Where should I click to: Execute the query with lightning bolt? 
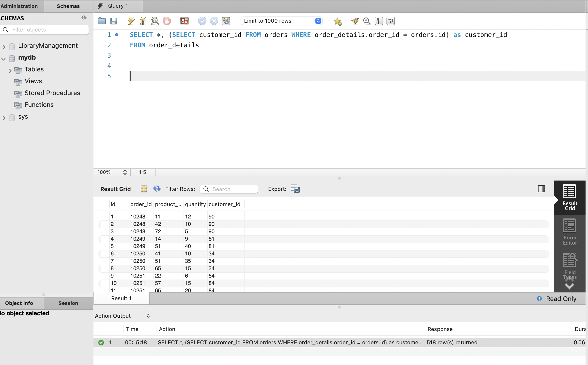[x=131, y=21]
